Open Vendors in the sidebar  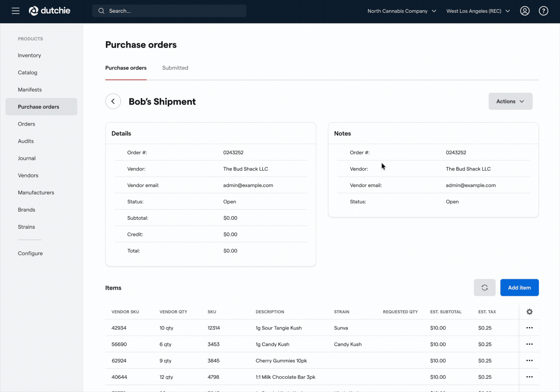28,175
